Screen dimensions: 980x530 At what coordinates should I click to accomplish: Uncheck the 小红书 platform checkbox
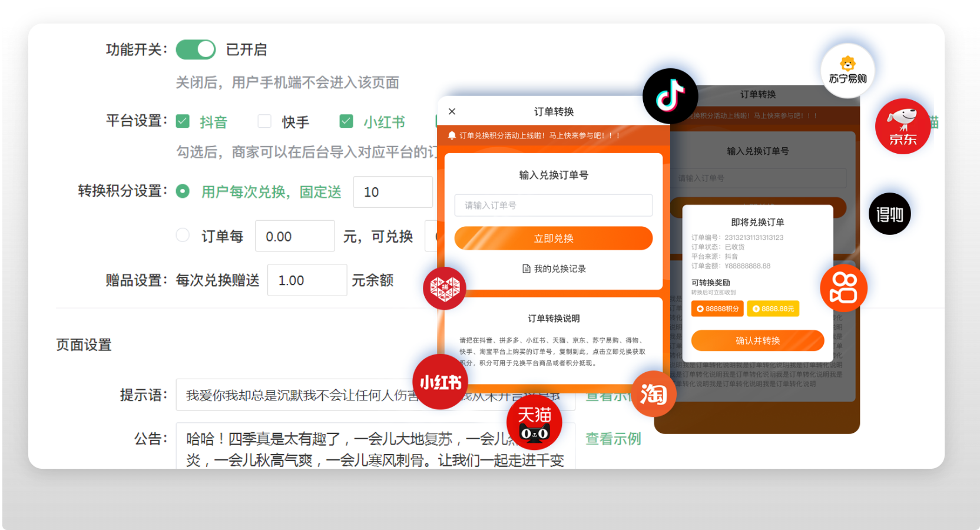(x=346, y=121)
